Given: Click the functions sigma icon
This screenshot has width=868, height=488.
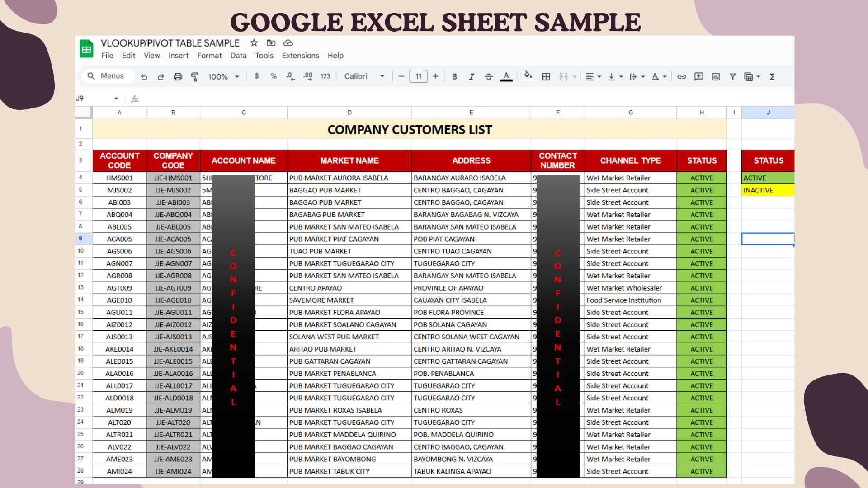Looking at the screenshot, I should coord(772,77).
